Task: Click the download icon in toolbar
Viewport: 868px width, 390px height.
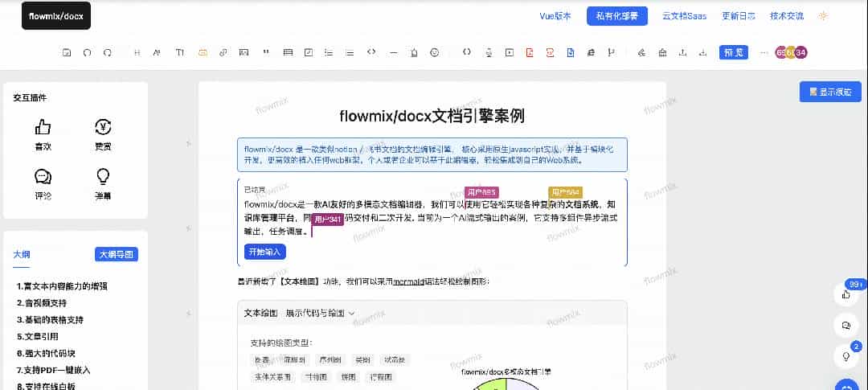Action: [x=703, y=52]
